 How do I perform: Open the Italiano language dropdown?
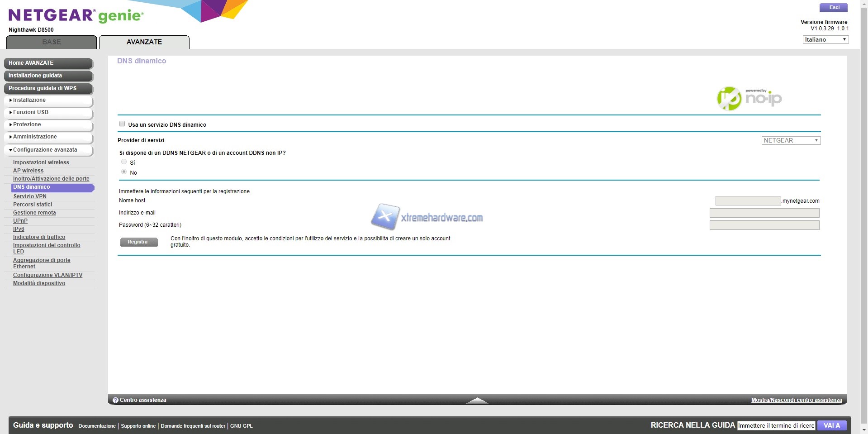pos(825,40)
